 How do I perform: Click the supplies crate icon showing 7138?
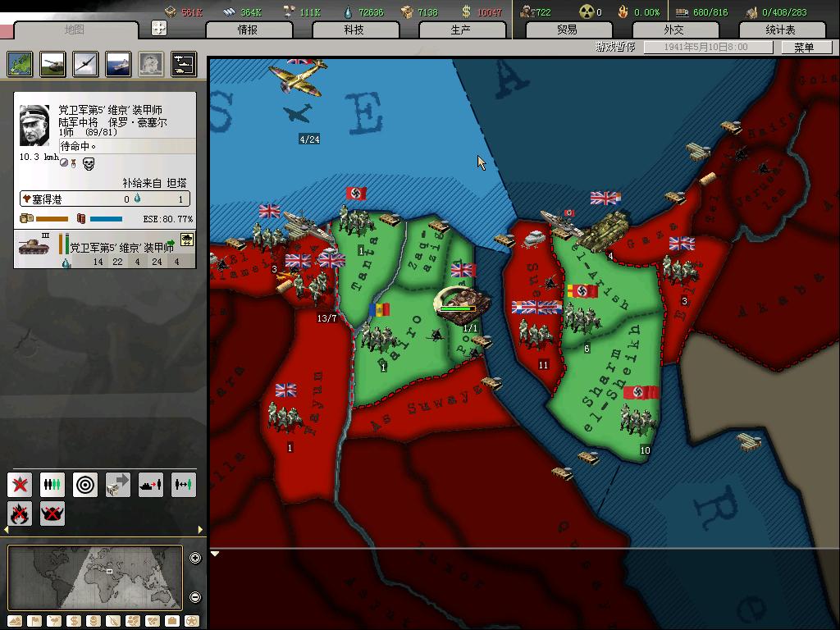[x=408, y=11]
